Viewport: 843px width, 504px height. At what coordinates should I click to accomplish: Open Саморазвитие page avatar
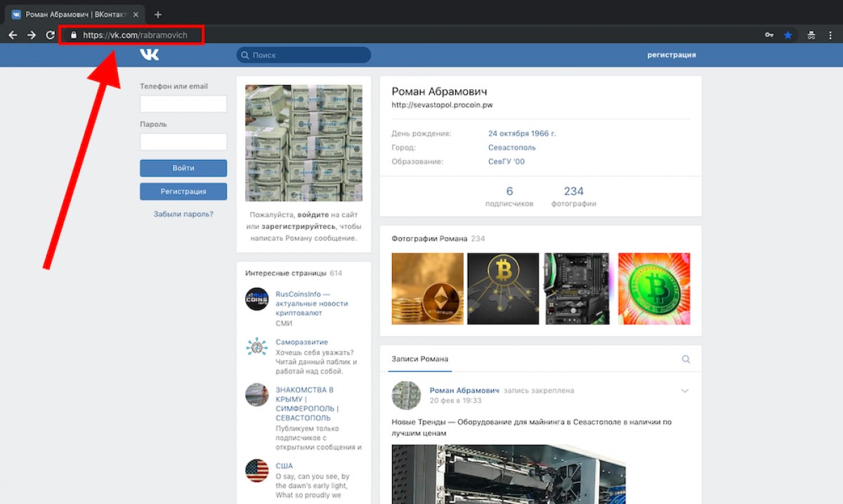257,347
